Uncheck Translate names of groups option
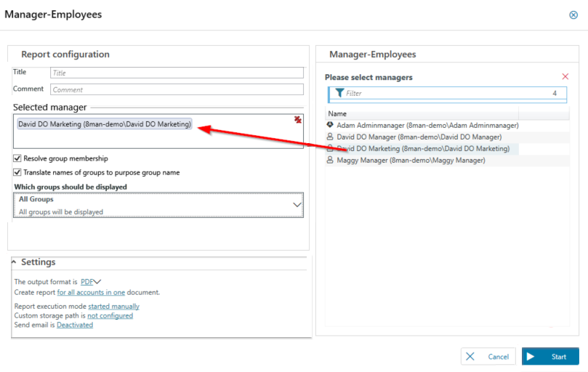This screenshot has width=588, height=372. pos(17,172)
